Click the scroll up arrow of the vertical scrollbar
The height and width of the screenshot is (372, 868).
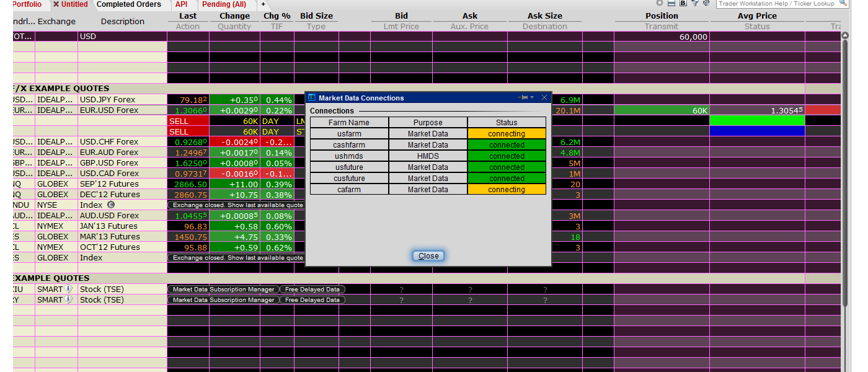coord(845,35)
